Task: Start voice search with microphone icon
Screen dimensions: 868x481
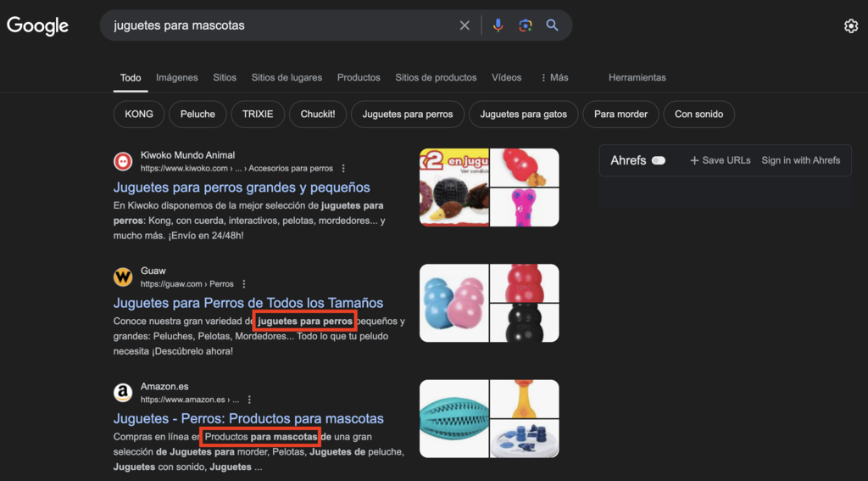Action: [x=498, y=25]
